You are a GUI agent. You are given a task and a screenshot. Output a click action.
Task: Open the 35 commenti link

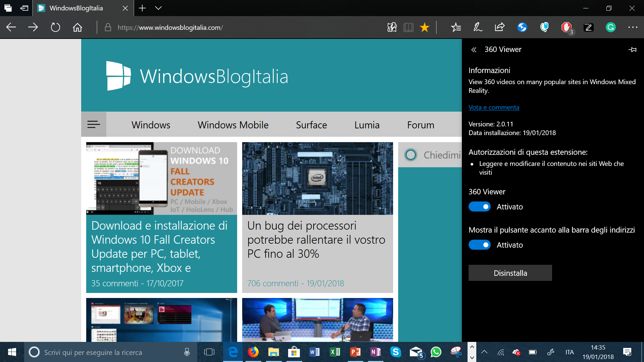[115, 284]
